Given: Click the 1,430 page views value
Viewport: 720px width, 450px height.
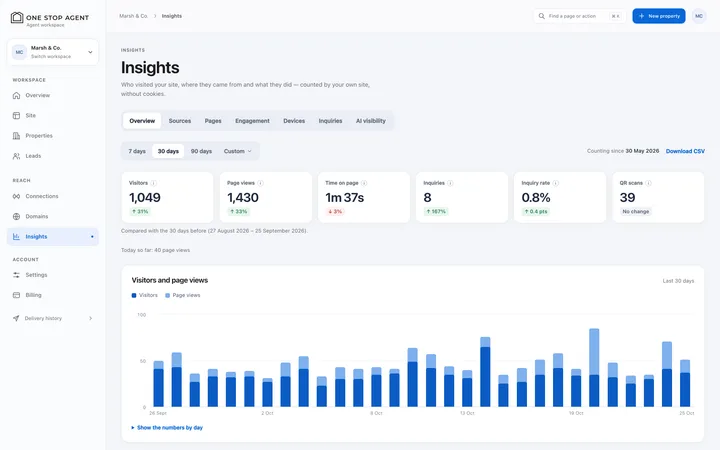Looking at the screenshot, I should 243,198.
